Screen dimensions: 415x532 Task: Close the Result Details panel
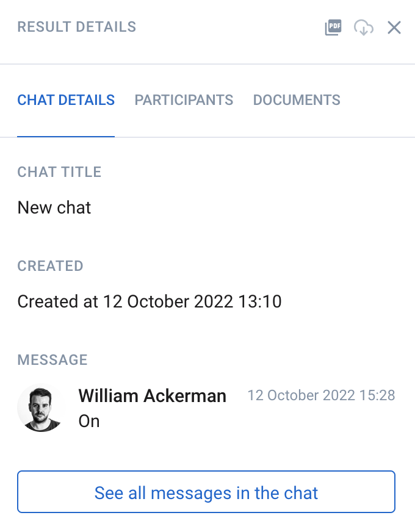(394, 27)
